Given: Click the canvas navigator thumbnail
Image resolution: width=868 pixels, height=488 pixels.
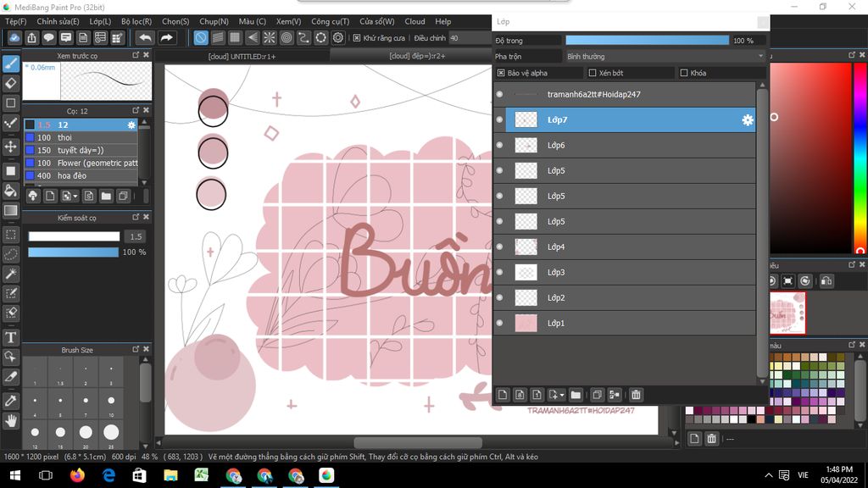Looking at the screenshot, I should tap(787, 313).
